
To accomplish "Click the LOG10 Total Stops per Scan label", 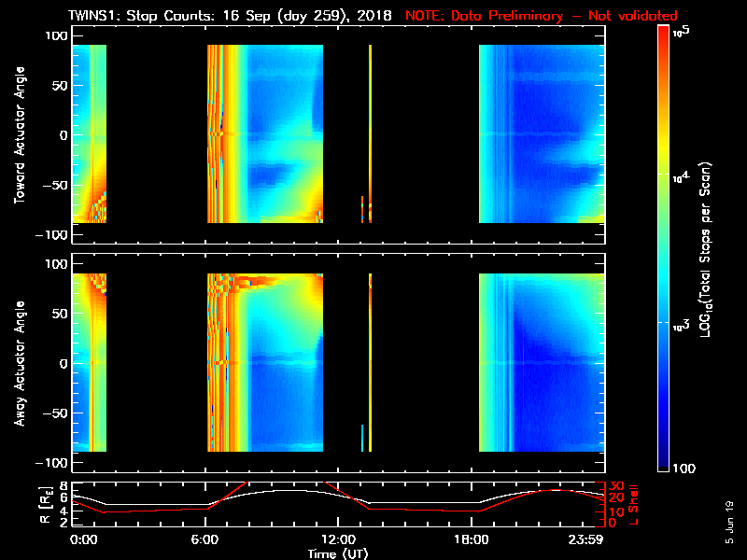I will coord(706,249).
